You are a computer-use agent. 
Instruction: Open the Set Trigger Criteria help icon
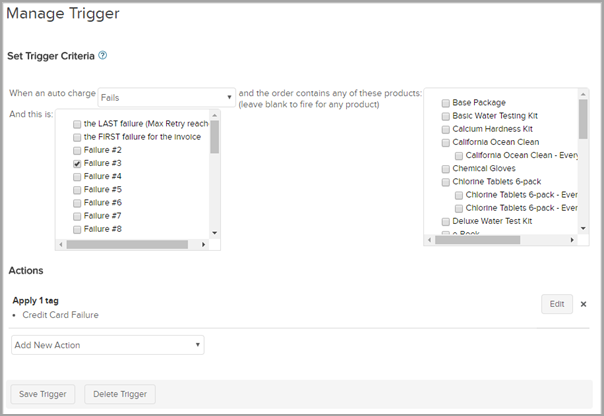[x=102, y=55]
